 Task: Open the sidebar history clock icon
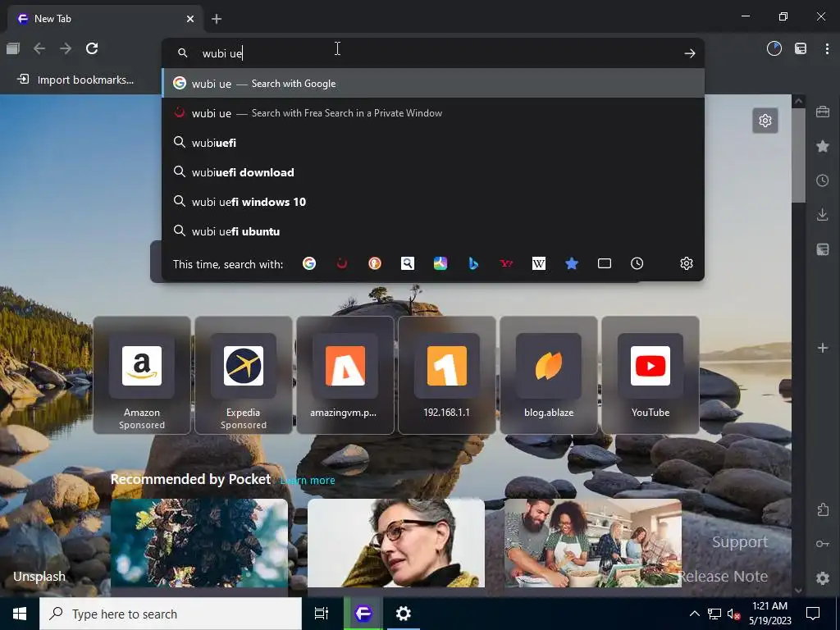[x=823, y=180]
